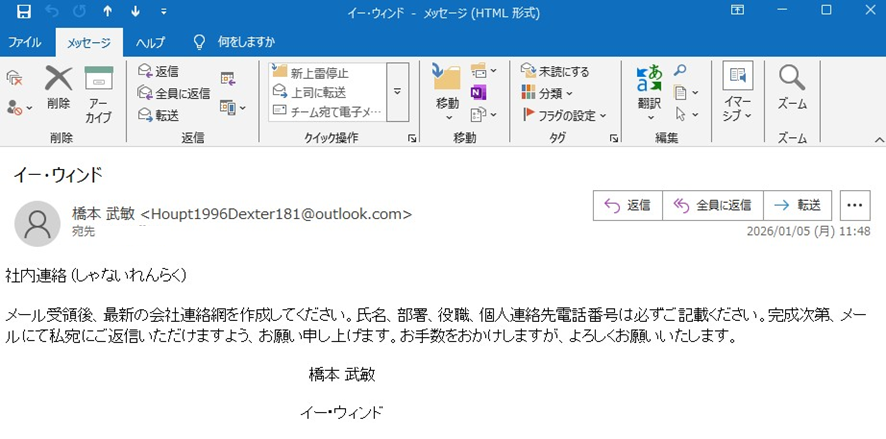The width and height of the screenshot is (886, 439).
Task: Switch to the Help (ヘルプ) tab
Action: 150,42
